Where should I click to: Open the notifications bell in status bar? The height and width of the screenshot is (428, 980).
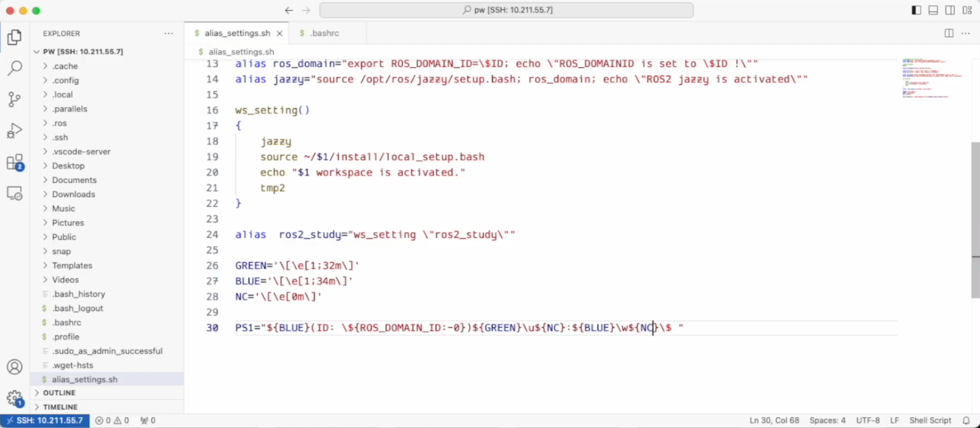click(x=966, y=421)
